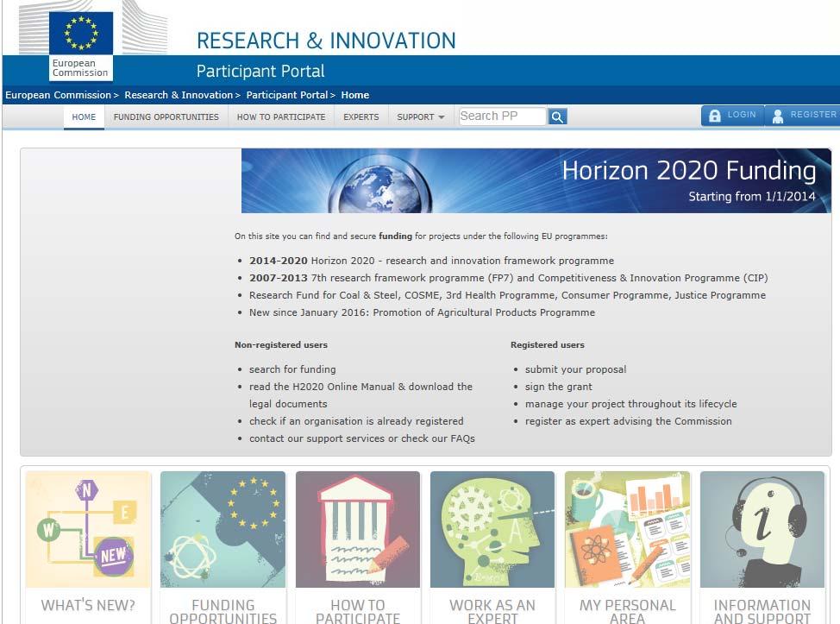The width and height of the screenshot is (840, 624).
Task: Open the 2014-2020 Horizon 2020 programme link
Action: coord(431,261)
